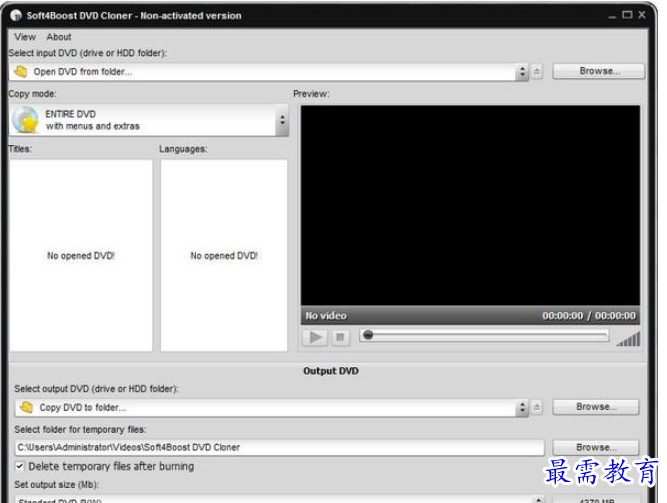Click Browse for temporary files folder

click(596, 447)
